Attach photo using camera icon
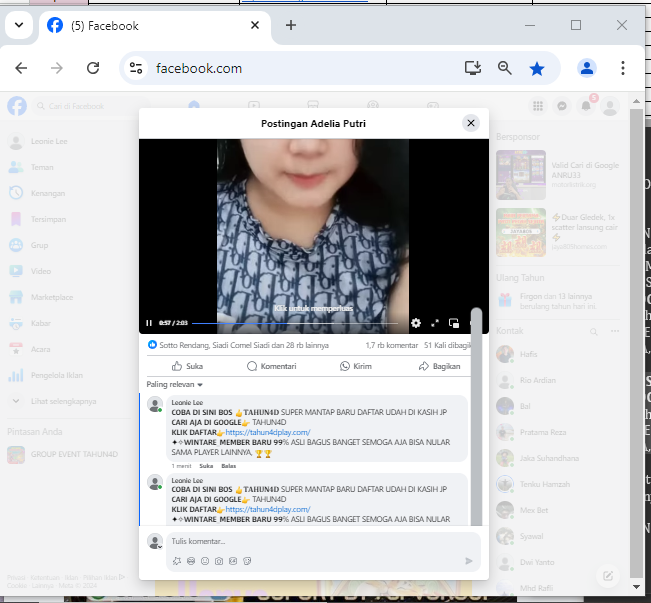 (219, 561)
